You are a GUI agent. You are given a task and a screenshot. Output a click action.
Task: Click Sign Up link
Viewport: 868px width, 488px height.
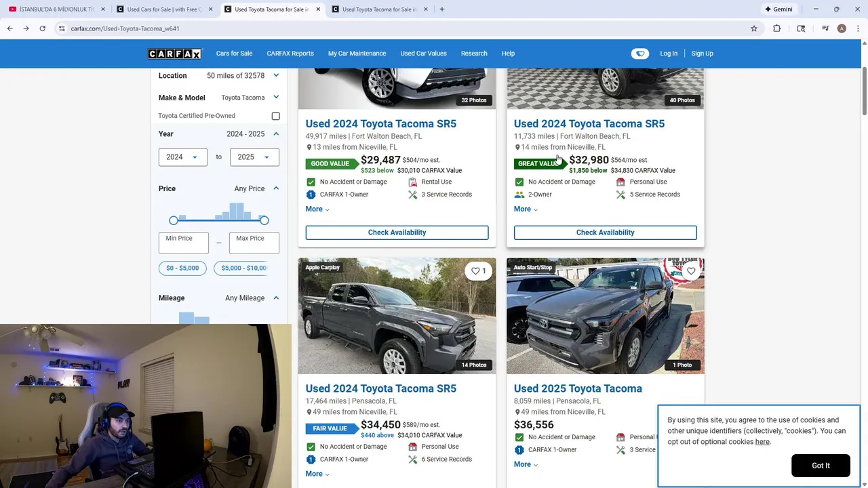pos(703,54)
